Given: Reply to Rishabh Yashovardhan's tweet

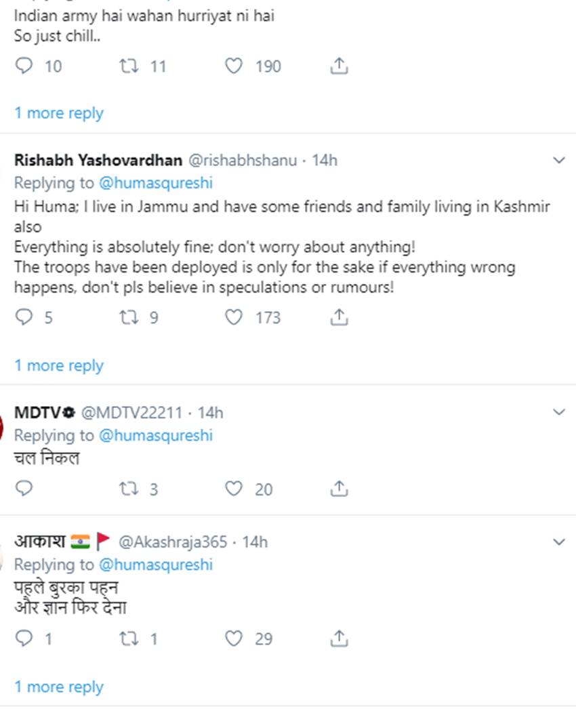Looking at the screenshot, I should point(24,317).
